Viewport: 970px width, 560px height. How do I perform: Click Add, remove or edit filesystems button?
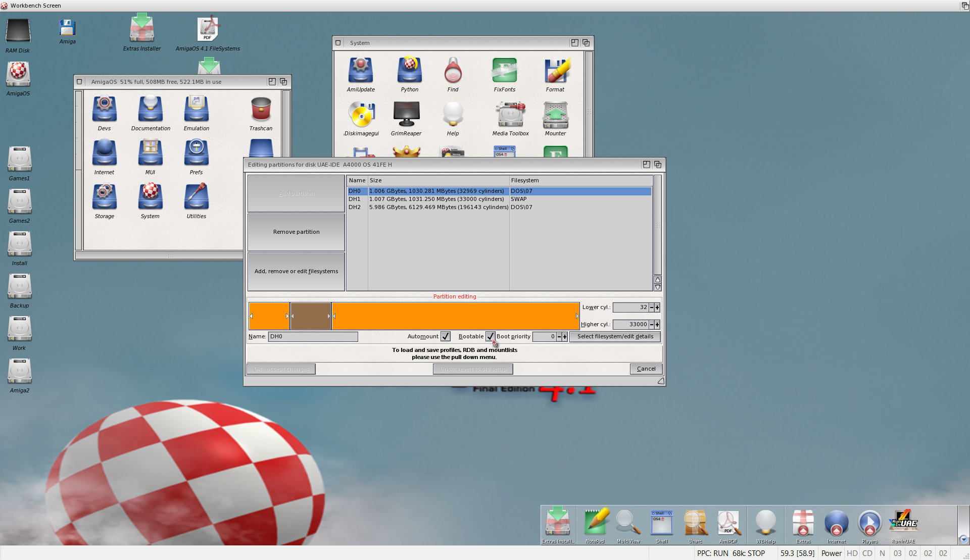[x=296, y=272]
